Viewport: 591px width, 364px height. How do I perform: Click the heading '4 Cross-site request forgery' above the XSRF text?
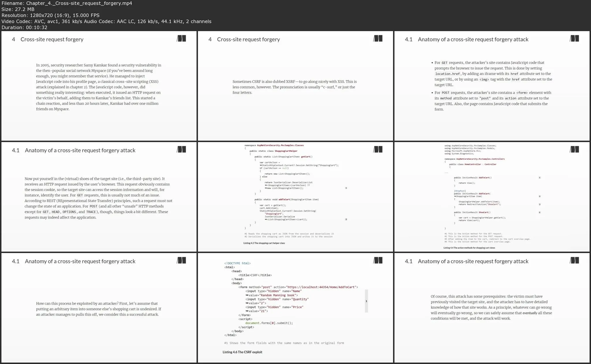(x=244, y=39)
